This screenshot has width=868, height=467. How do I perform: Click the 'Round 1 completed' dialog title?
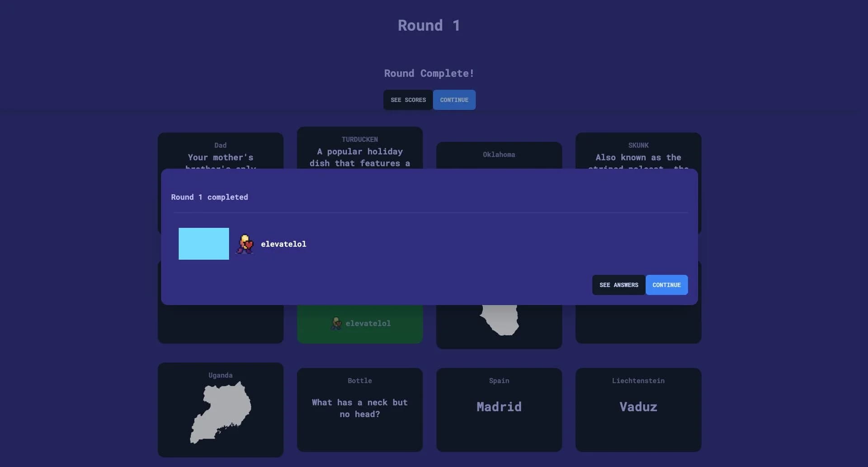(209, 197)
